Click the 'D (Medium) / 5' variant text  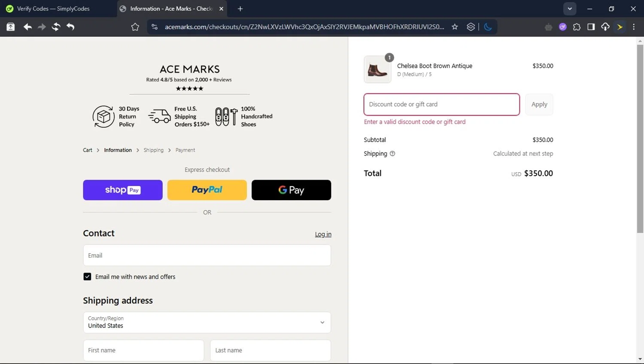point(414,74)
